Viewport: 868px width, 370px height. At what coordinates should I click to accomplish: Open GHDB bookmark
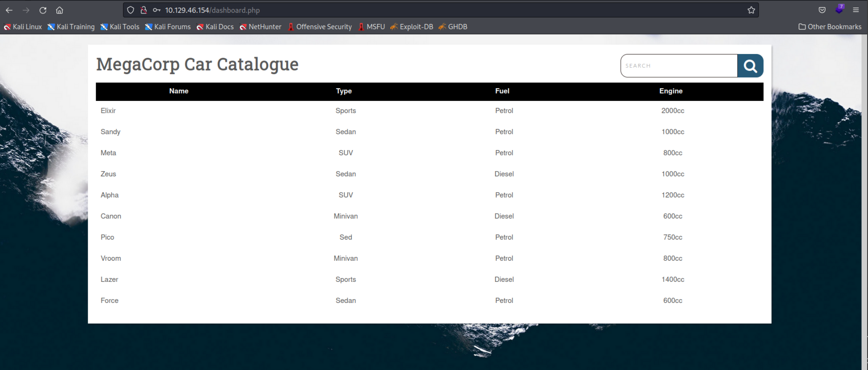point(453,27)
